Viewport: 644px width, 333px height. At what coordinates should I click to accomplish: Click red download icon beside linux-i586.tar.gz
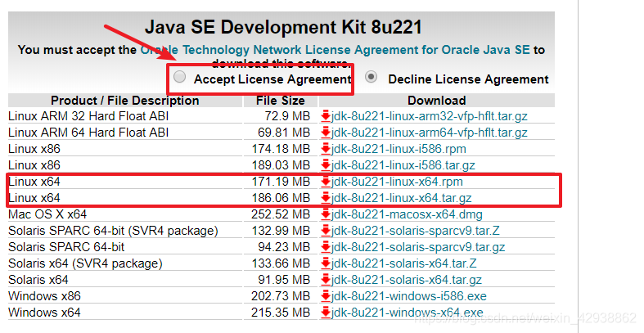(x=326, y=165)
